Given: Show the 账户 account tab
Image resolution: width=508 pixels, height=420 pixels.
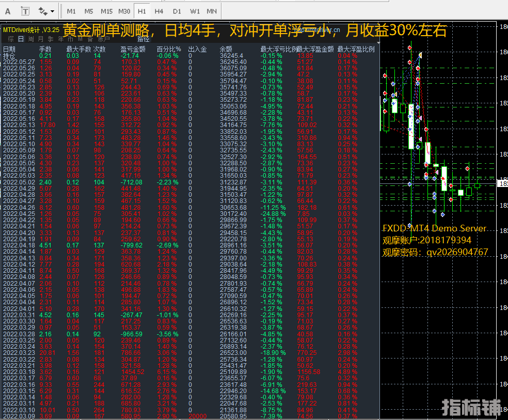Looking at the screenshot, I should (104, 39).
